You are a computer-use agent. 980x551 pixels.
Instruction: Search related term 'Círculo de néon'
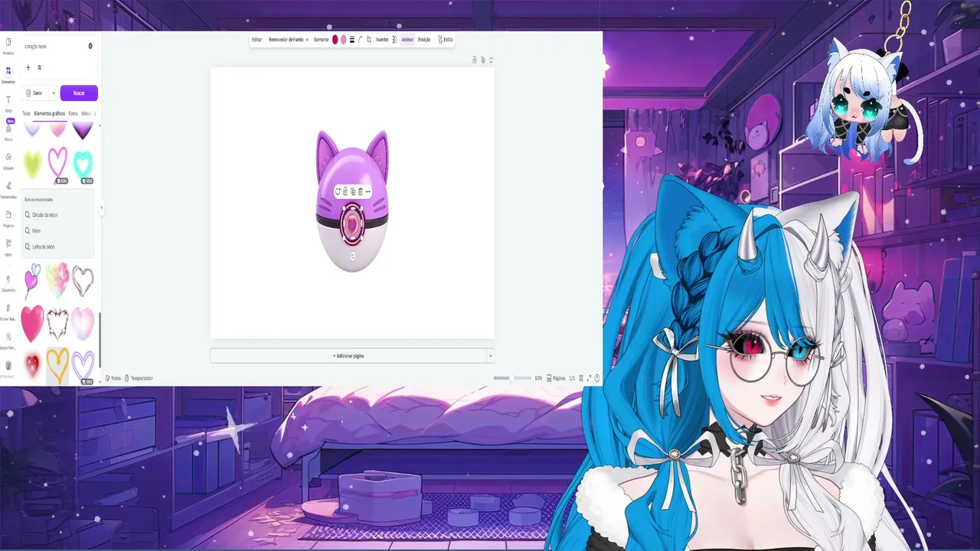[x=44, y=215]
